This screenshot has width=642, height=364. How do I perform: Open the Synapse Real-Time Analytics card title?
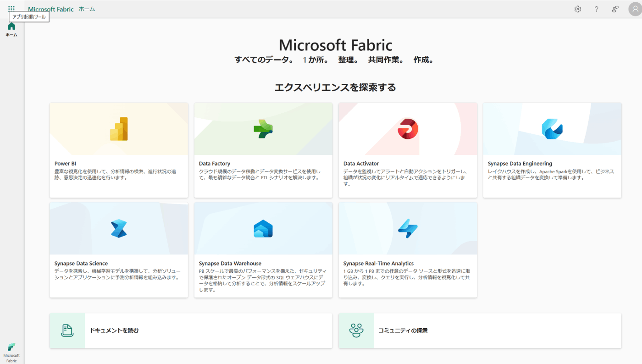[379, 264]
